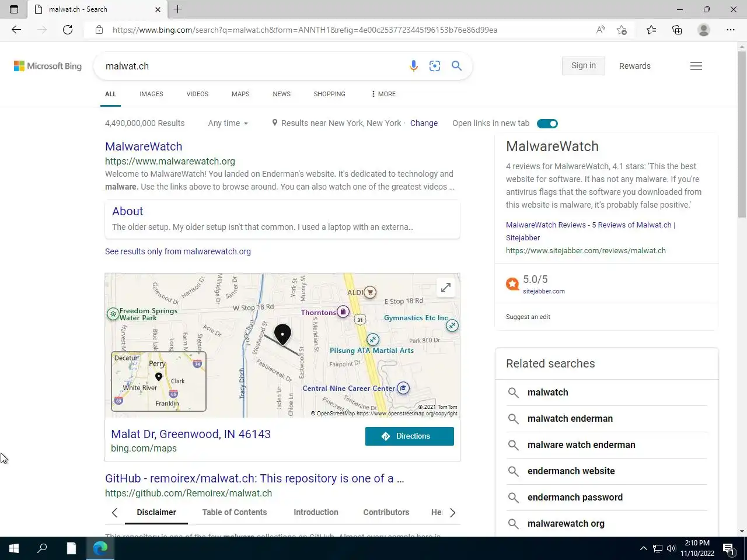Open the Any time filter dropdown
Image resolution: width=747 pixels, height=560 pixels.
[228, 123]
